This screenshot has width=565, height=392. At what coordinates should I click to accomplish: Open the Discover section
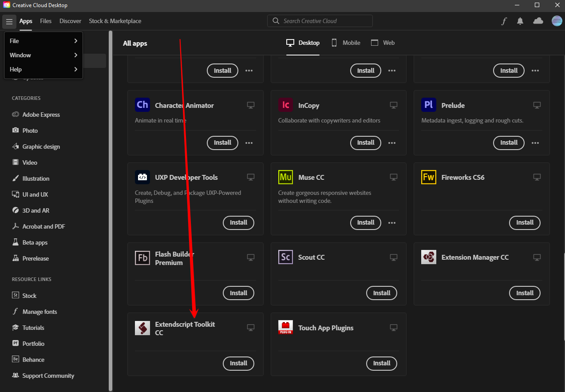pyautogui.click(x=70, y=21)
